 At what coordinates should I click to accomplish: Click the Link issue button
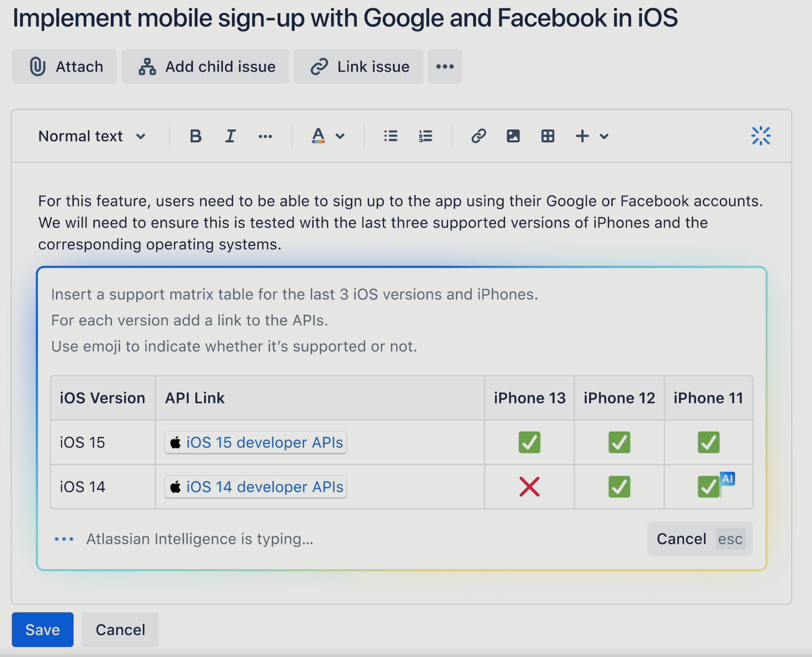pos(359,66)
